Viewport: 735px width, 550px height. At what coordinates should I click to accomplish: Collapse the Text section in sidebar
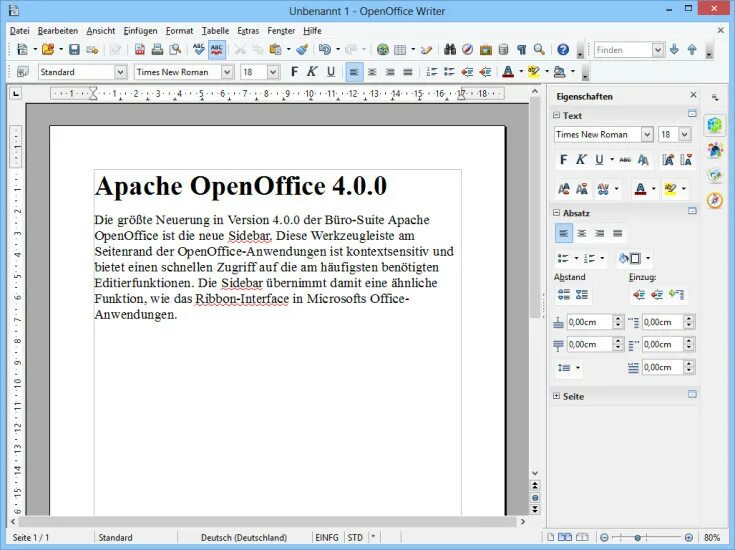(x=556, y=115)
